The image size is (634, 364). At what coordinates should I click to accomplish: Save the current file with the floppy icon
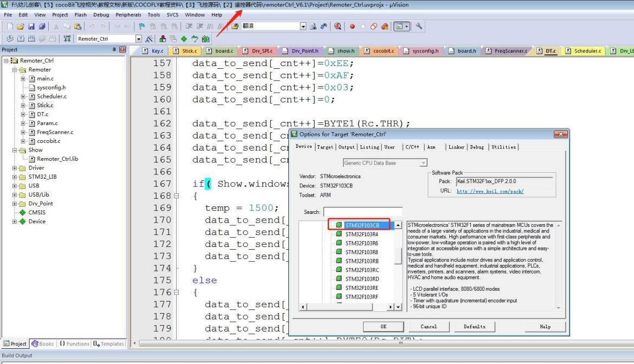(x=31, y=27)
